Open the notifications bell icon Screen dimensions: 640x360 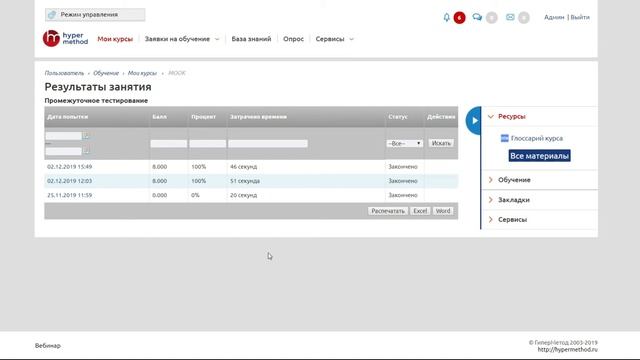447,17
